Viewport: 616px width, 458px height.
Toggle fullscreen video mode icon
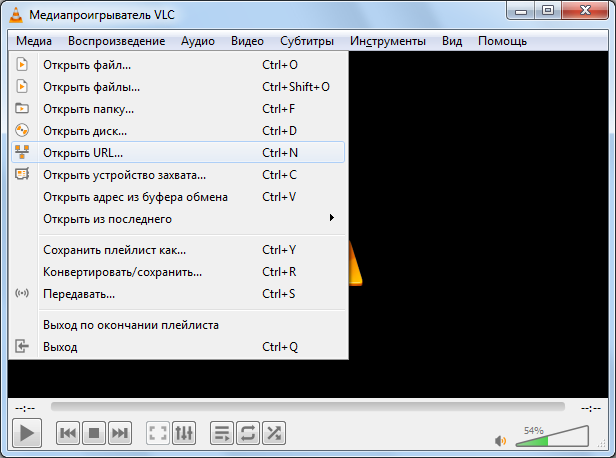(157, 433)
